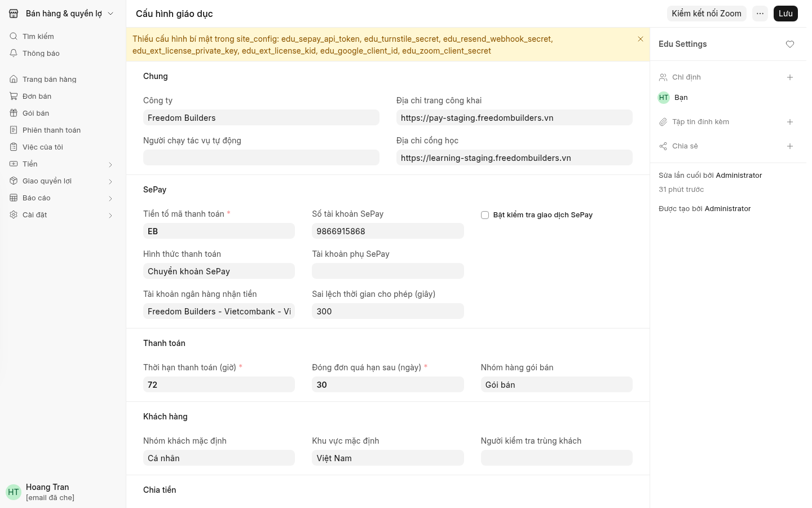Edit Số tài khoản SePay field
This screenshot has height=508, width=812.
pyautogui.click(x=388, y=231)
